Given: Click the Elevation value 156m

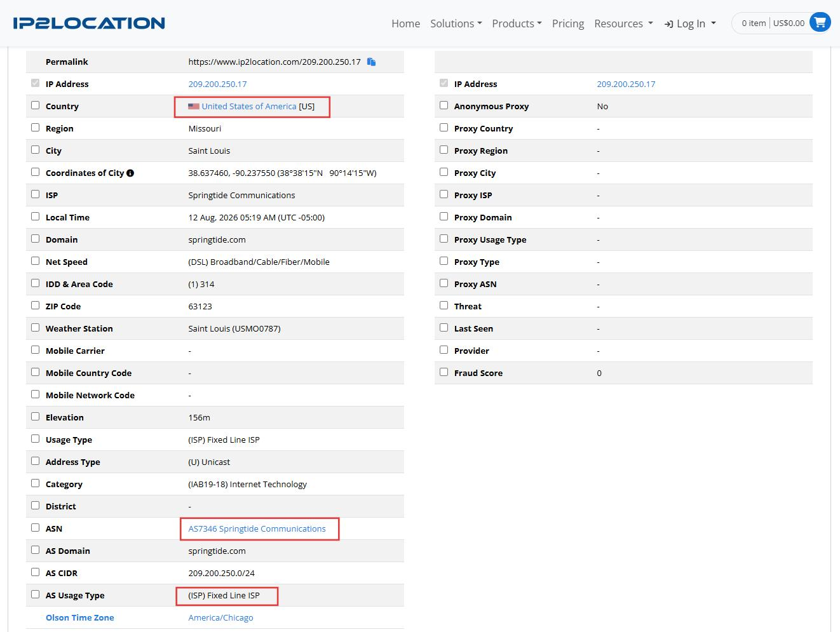Looking at the screenshot, I should (199, 417).
